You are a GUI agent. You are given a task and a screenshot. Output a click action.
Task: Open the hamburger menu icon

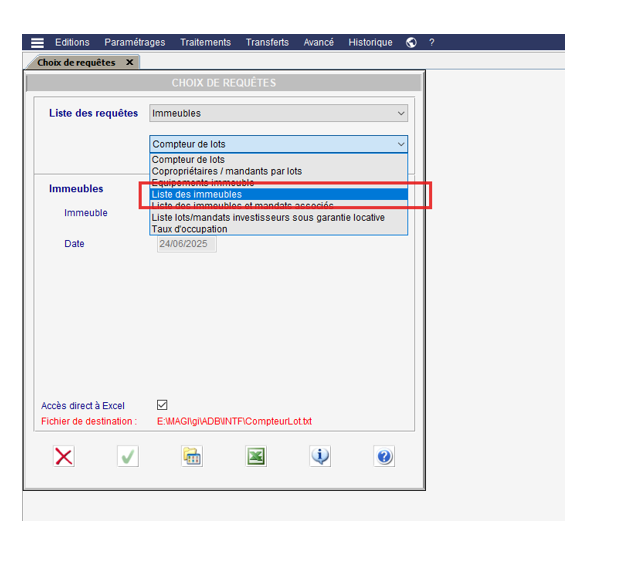[x=37, y=43]
